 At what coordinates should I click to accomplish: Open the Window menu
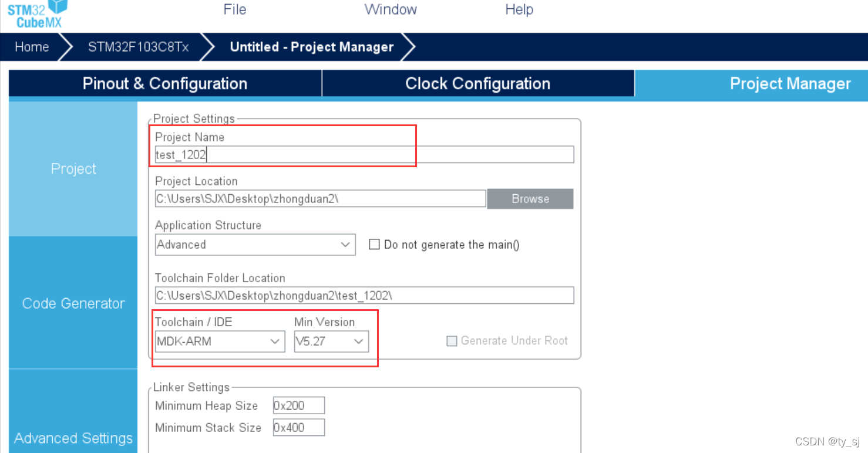click(391, 10)
